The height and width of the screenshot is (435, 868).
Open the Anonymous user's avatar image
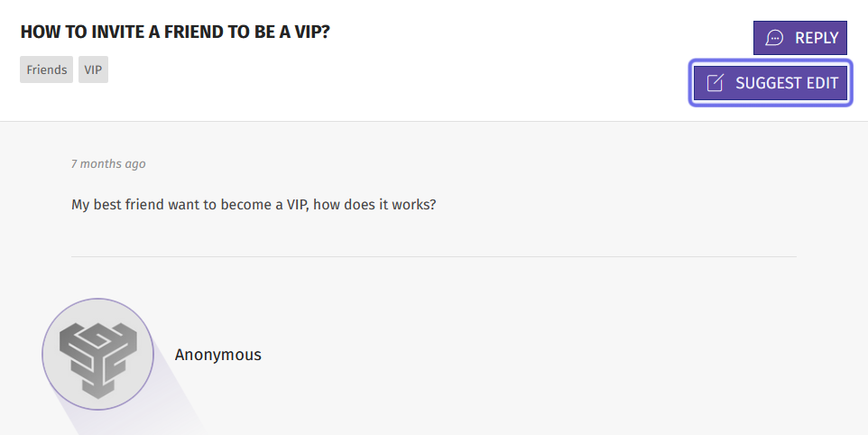tap(98, 354)
